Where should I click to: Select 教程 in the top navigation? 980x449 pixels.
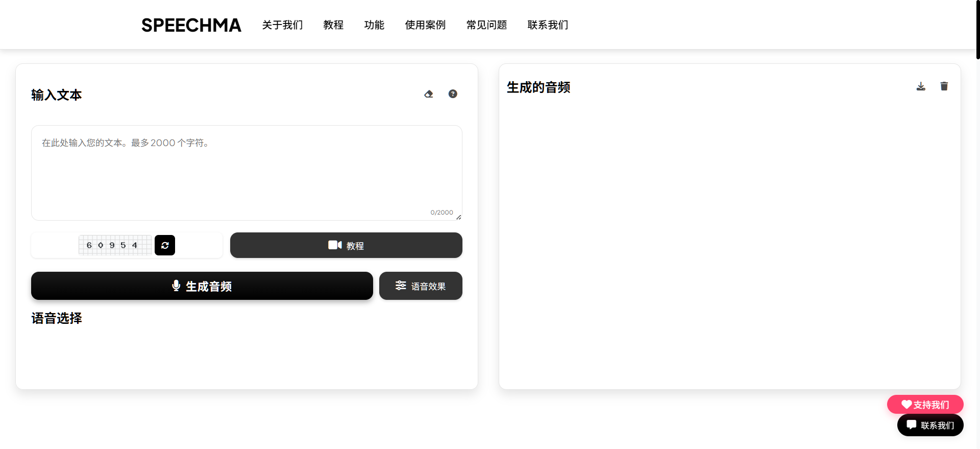click(x=333, y=25)
